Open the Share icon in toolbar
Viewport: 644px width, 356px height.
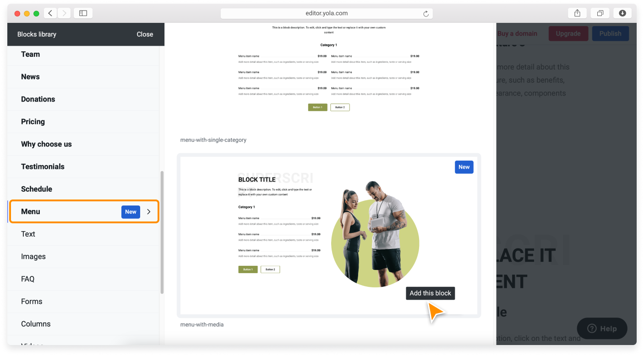point(577,13)
